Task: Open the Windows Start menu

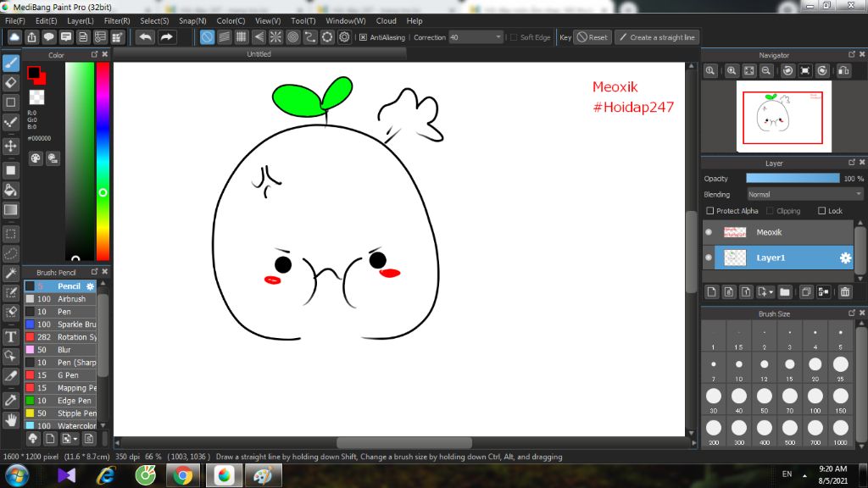Action: (17, 476)
